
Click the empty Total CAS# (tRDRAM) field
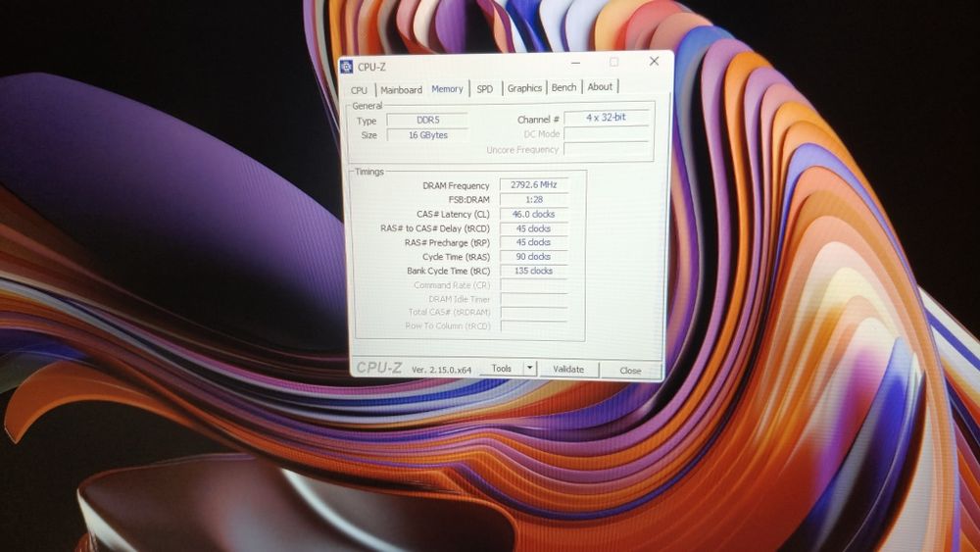[533, 313]
